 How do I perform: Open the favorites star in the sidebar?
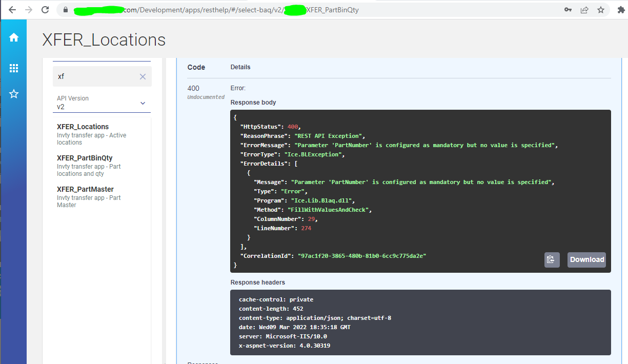(14, 94)
